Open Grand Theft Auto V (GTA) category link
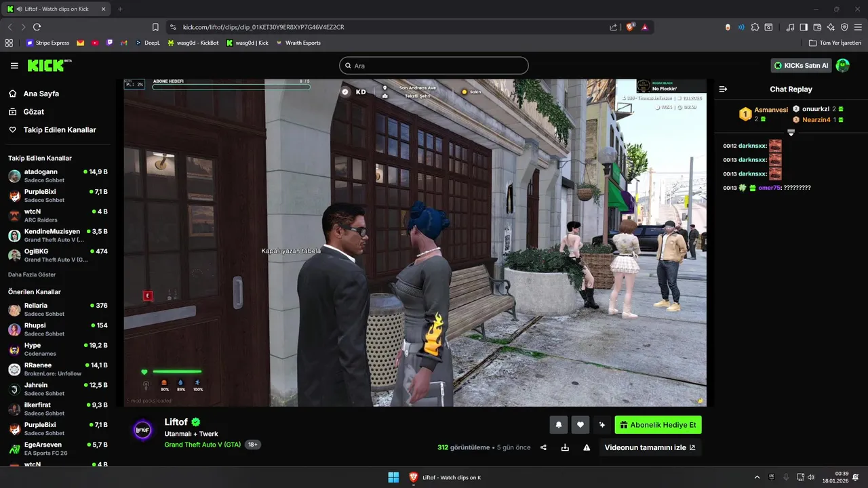Image resolution: width=868 pixels, height=488 pixels. [x=202, y=445]
